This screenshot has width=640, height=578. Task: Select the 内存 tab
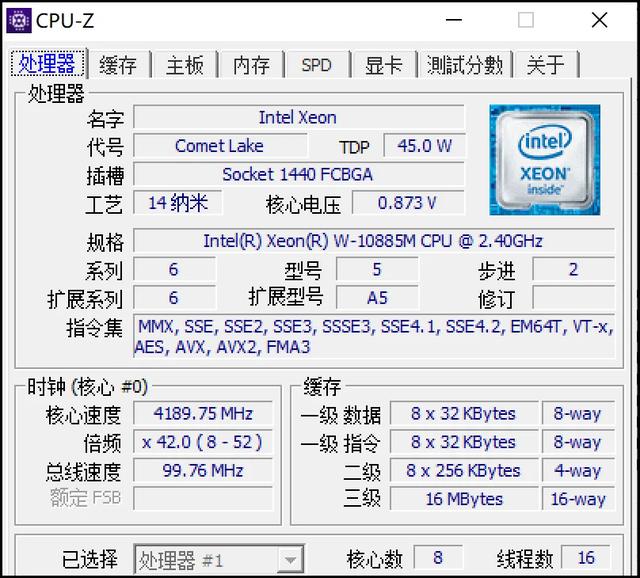tap(251, 65)
